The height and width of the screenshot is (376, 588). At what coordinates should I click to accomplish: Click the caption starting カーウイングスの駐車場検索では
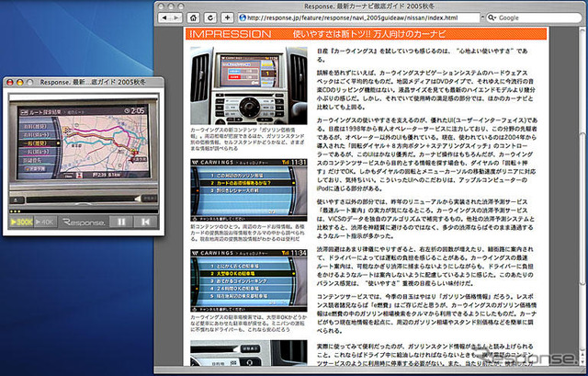[x=247, y=323]
